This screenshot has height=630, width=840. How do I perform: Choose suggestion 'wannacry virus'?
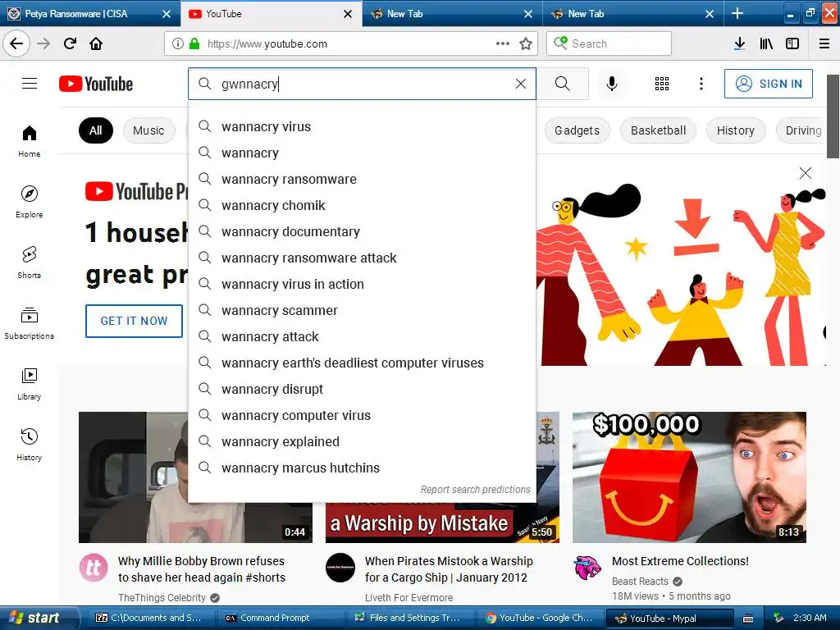pyautogui.click(x=362, y=127)
